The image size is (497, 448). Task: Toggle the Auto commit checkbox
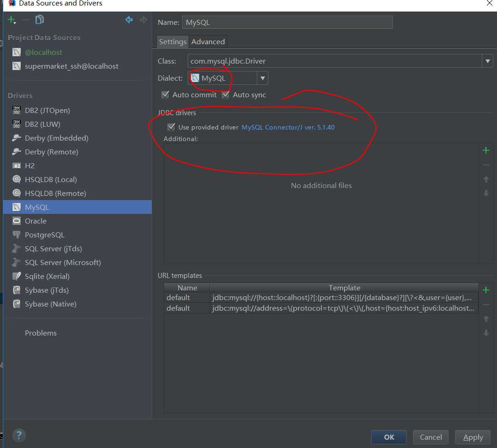(165, 94)
